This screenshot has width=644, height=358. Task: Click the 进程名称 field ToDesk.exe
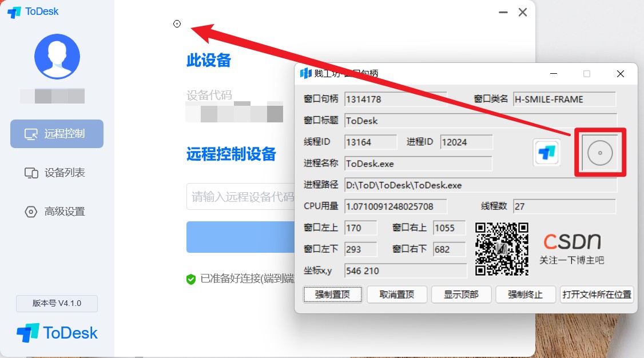(418, 164)
